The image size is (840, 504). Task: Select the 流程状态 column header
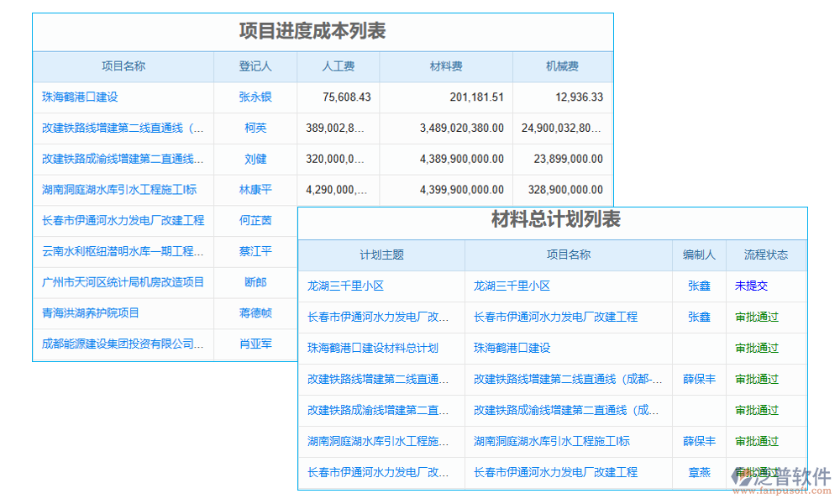tap(765, 255)
